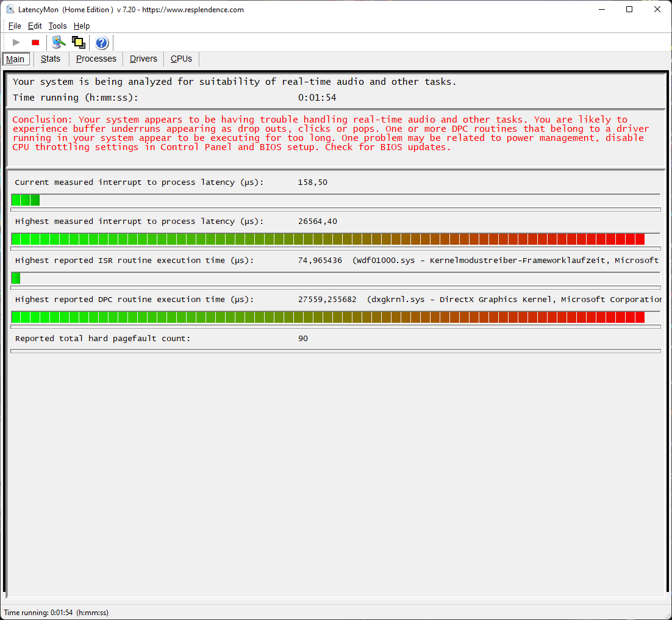Click the wdf01000.sys ISR driver entry
Screen dimensions: 672x620
(x=506, y=260)
